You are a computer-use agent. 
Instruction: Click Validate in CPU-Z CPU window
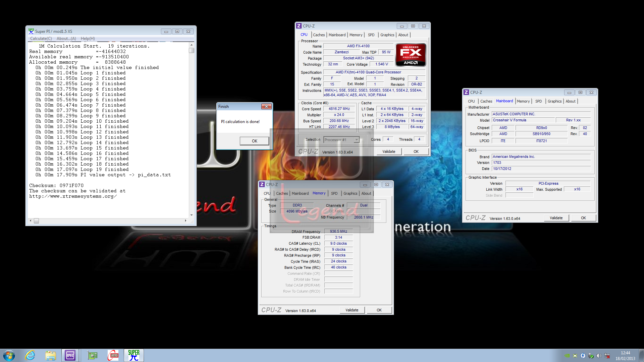coord(389,152)
